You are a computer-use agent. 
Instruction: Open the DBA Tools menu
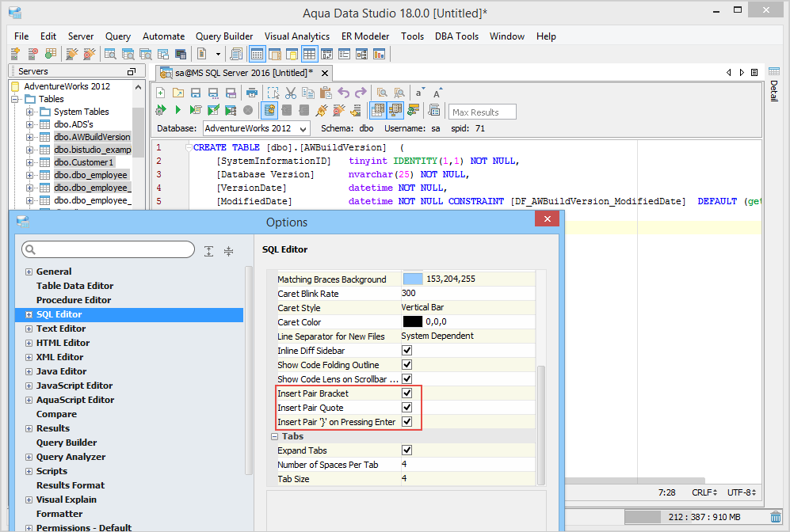pyautogui.click(x=456, y=36)
